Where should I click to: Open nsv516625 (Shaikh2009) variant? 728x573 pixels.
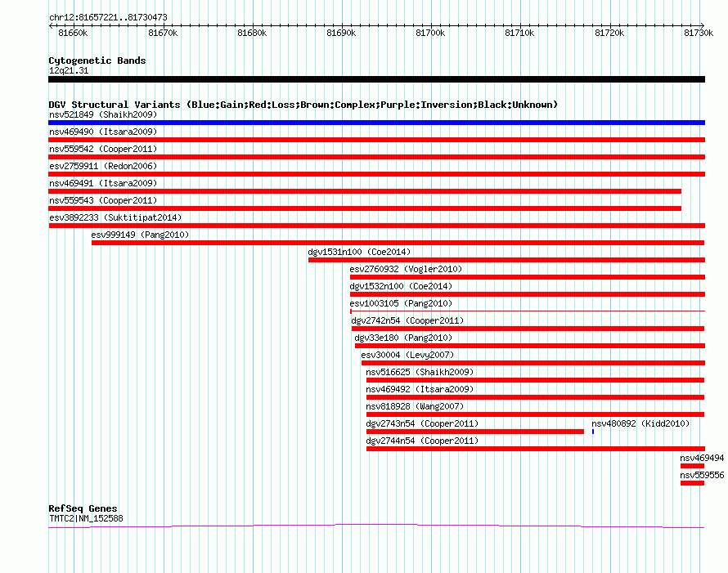pyautogui.click(x=420, y=372)
